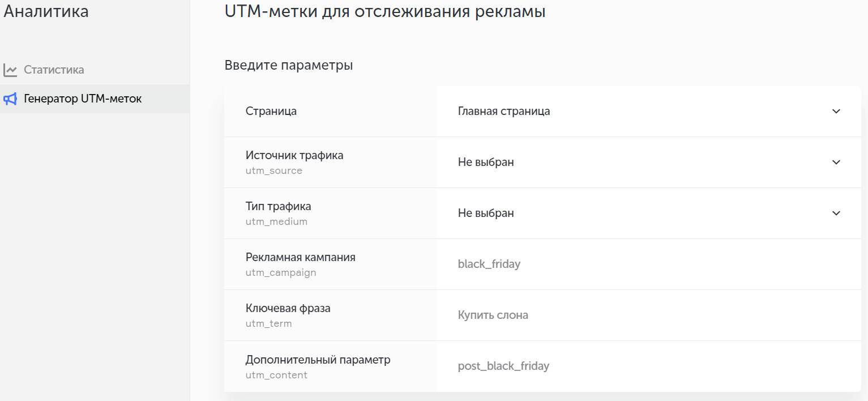Select Генератор UTM-меток menu item

coord(83,99)
